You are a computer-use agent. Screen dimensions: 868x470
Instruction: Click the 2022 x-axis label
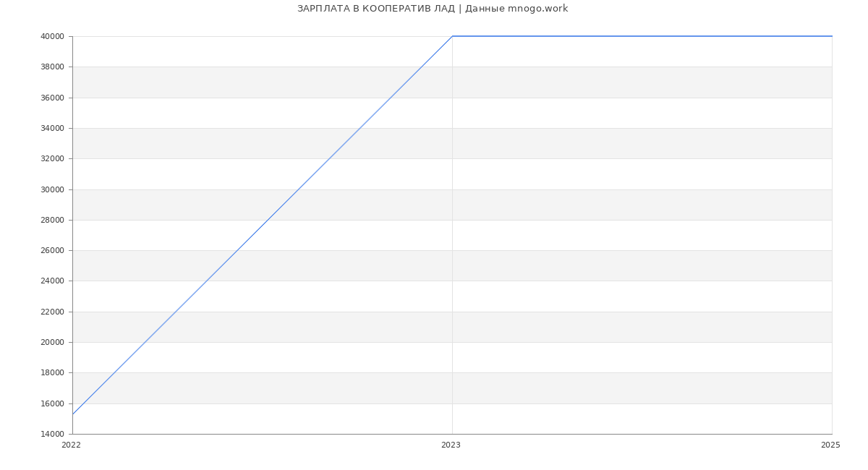71,445
